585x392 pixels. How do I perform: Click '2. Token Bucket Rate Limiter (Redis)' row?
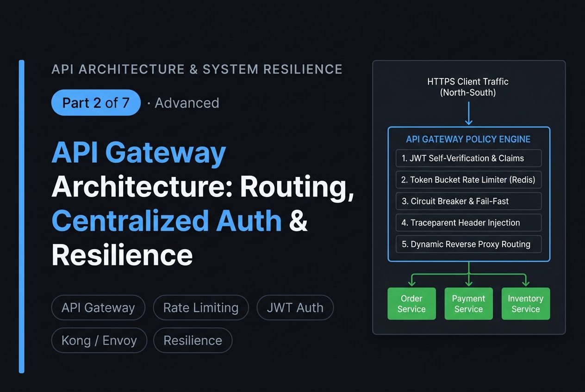[468, 180]
